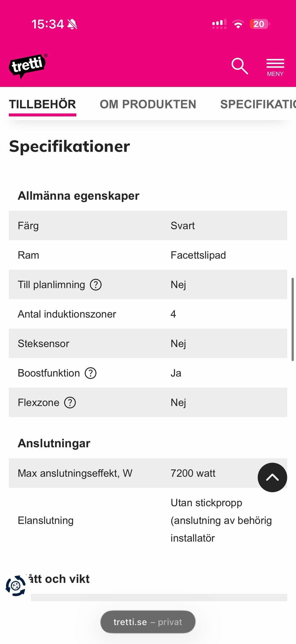This screenshot has height=644, width=296.
Task: Open the MENY hamburger menu
Action: 275,67
